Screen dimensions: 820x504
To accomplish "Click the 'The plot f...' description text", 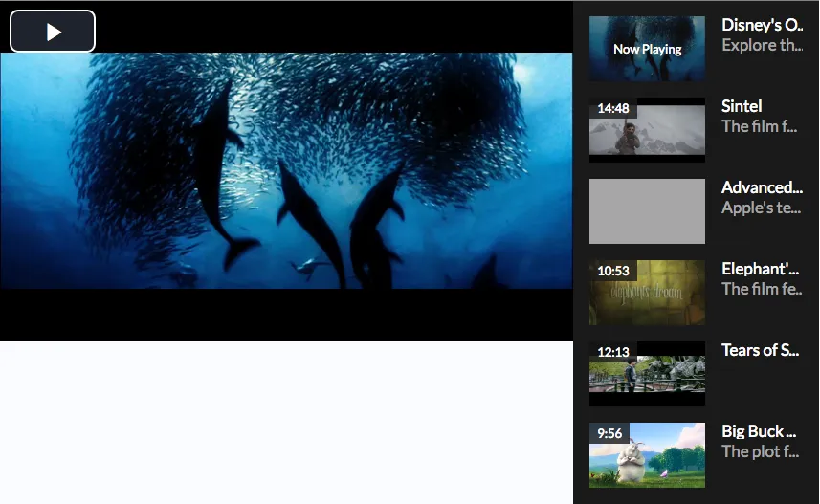I will pyautogui.click(x=760, y=451).
